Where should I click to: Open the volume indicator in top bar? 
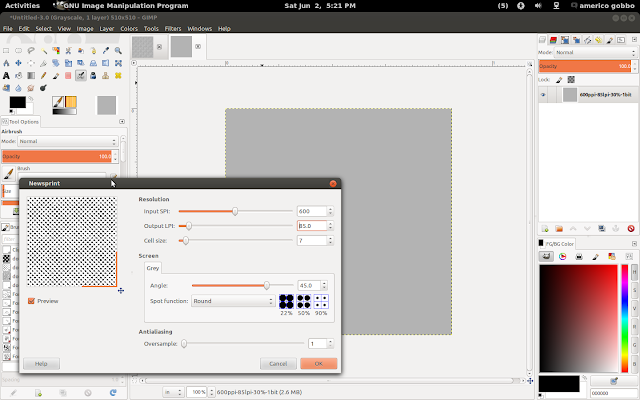click(x=538, y=6)
